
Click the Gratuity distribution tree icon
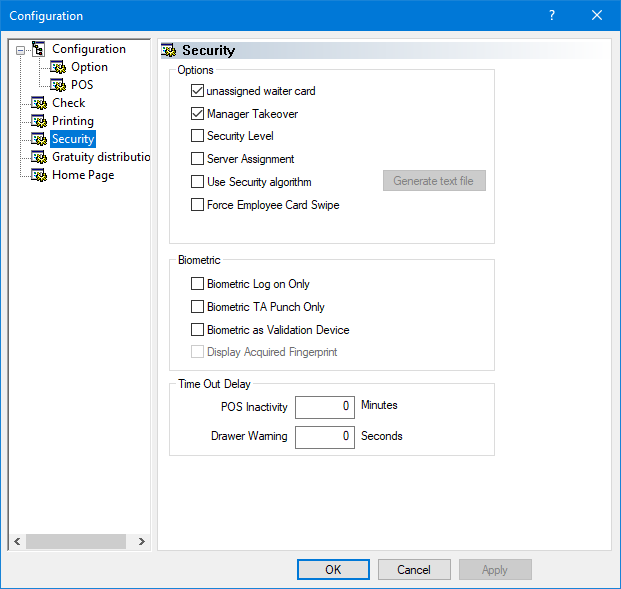(39, 157)
